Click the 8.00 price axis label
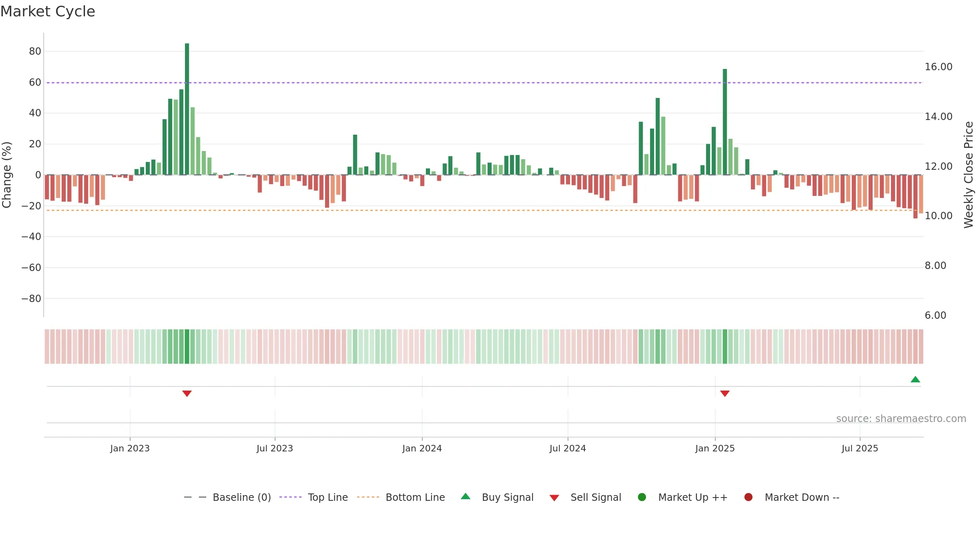Viewport: 980px width, 551px height. tap(935, 266)
